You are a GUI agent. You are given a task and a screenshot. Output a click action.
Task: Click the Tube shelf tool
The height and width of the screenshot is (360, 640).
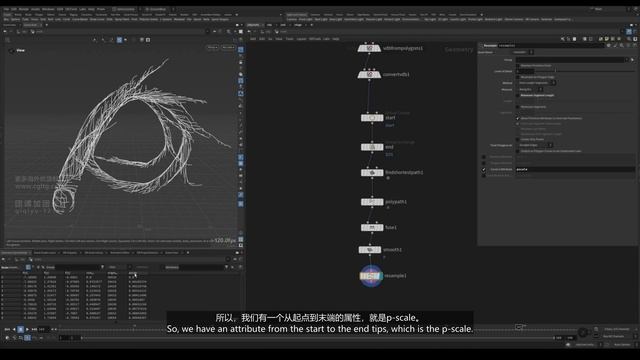pyautogui.click(x=25, y=19)
